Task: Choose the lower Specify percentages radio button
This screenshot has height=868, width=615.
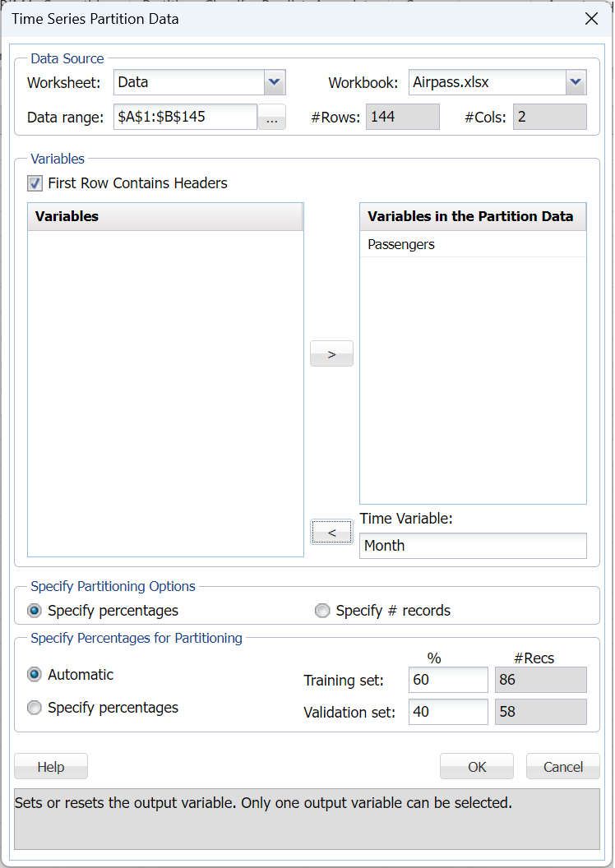Action: (x=35, y=708)
